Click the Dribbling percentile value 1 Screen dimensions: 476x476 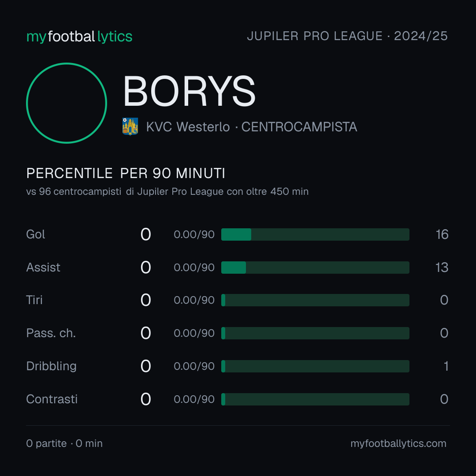pyautogui.click(x=446, y=366)
